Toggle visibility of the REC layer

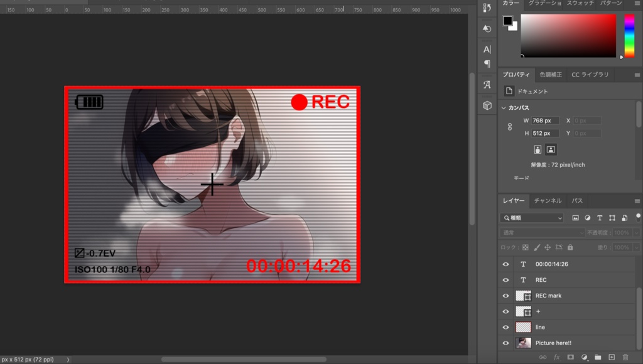[x=505, y=280]
